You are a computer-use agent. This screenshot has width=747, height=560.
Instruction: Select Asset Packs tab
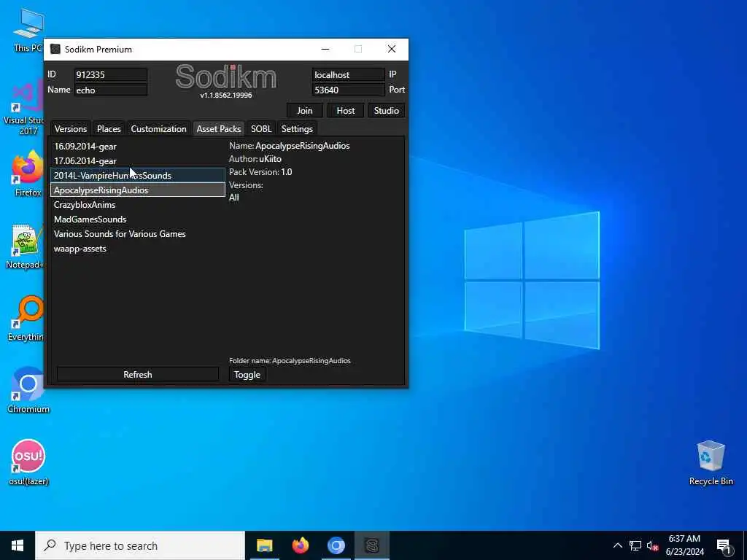click(219, 128)
